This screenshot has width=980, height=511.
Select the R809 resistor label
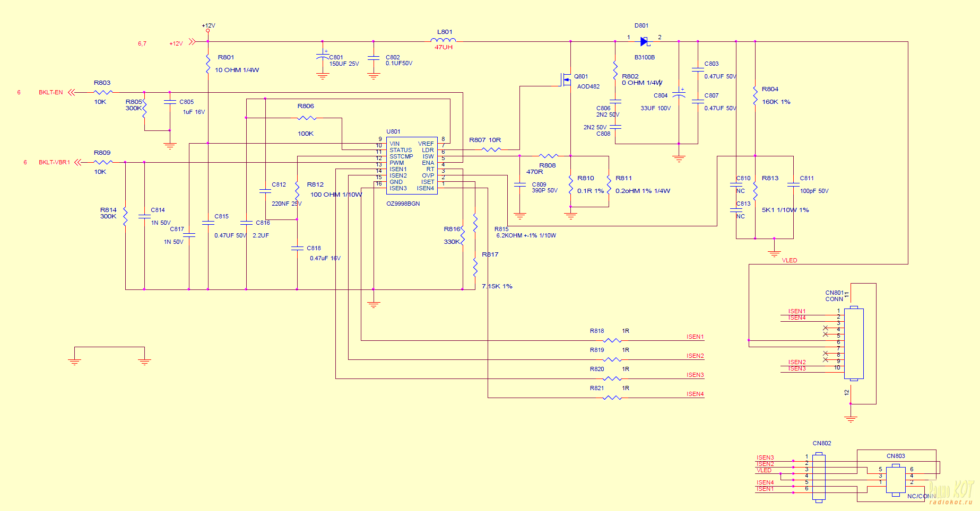[x=102, y=153]
